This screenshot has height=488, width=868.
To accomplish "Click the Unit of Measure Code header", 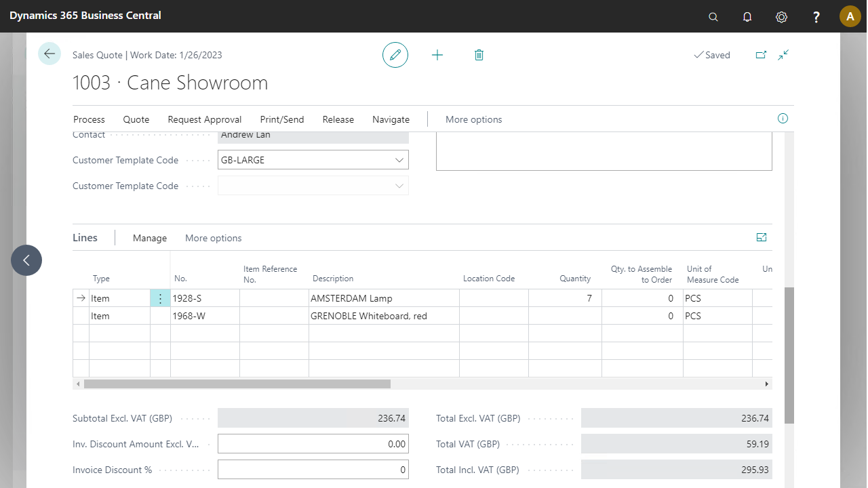I will coord(713,274).
